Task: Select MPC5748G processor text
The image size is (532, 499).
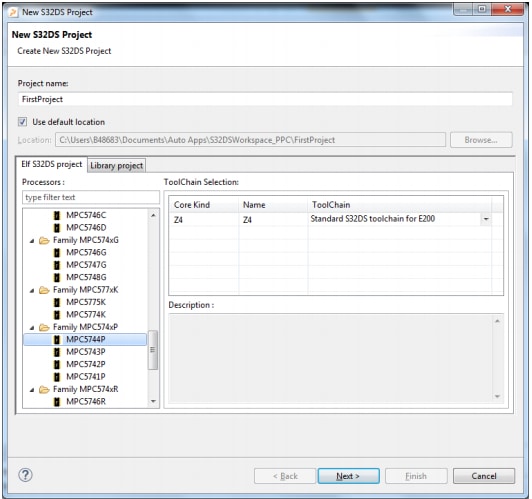Action: click(x=86, y=277)
